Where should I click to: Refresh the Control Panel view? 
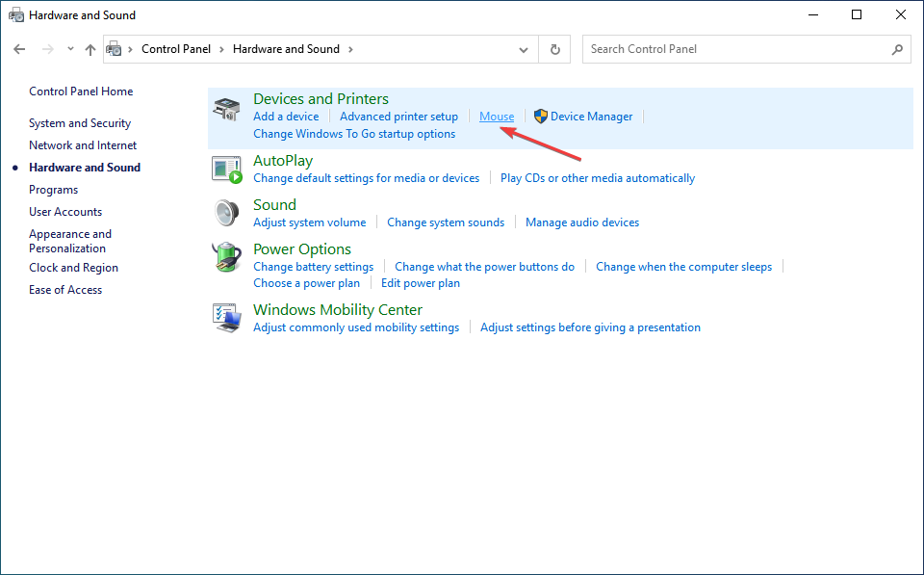coord(554,49)
